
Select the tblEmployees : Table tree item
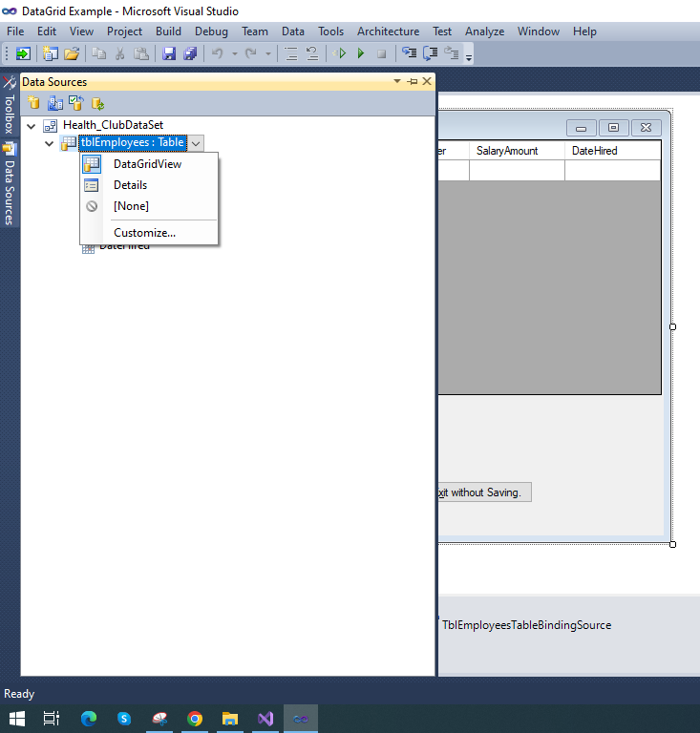133,142
